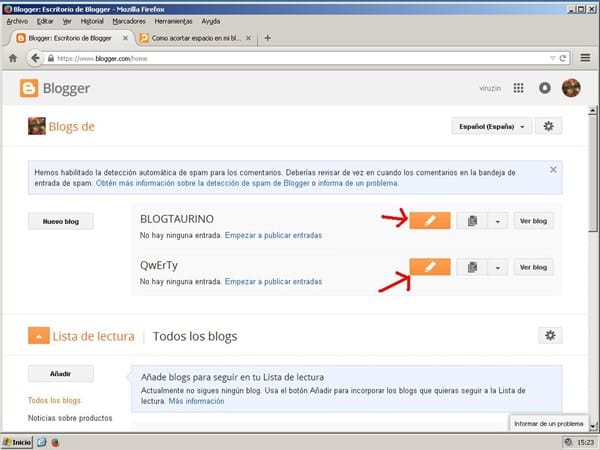Screen dimensions: 600x450
Task: Open the QwErTy blog title
Action: 159,265
